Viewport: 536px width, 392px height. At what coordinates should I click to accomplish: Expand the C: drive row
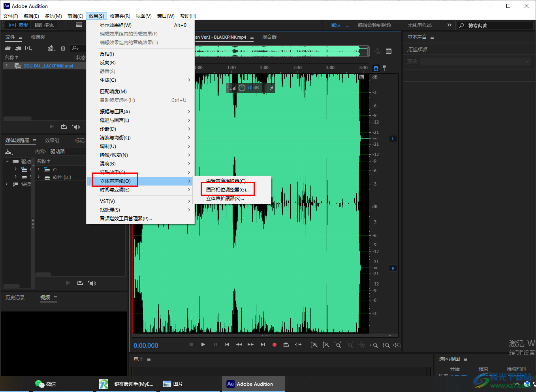pyautogui.click(x=39, y=169)
